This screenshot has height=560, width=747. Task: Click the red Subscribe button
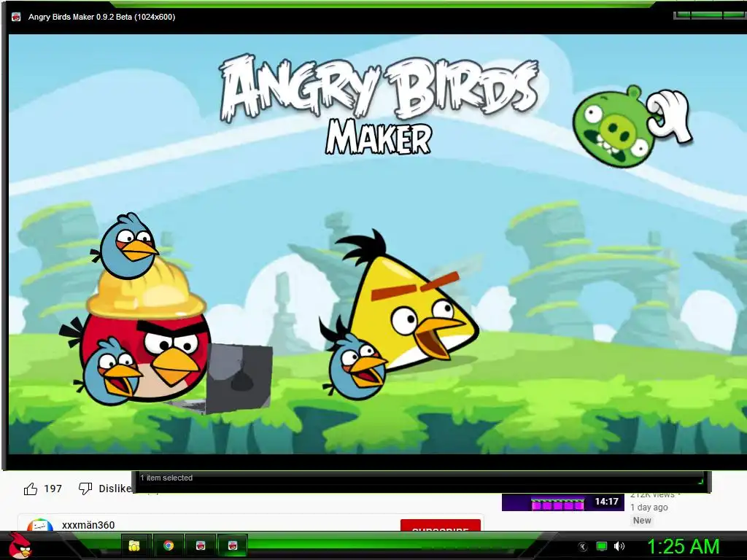coord(440,525)
